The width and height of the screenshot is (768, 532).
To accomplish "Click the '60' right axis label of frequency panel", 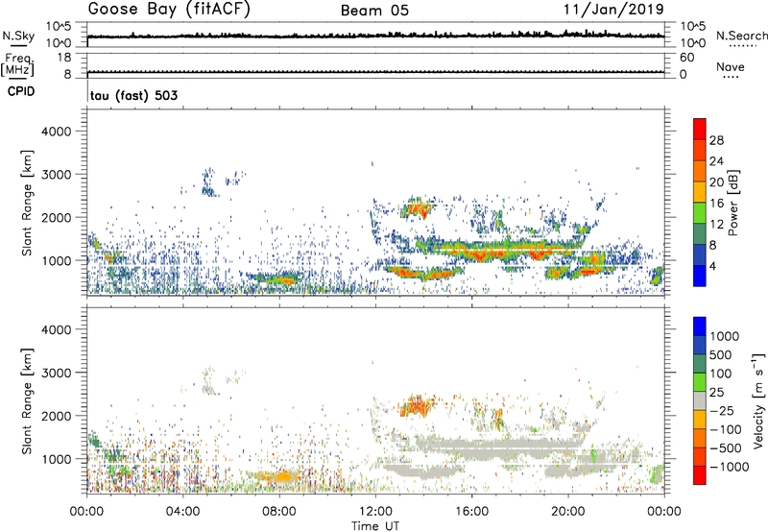I will tap(686, 58).
